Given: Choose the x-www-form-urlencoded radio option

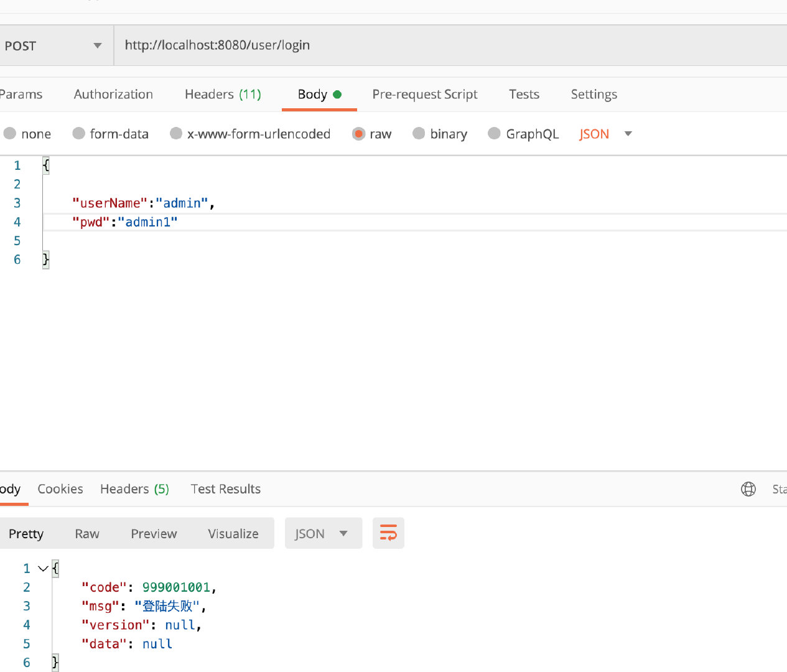Looking at the screenshot, I should click(176, 134).
